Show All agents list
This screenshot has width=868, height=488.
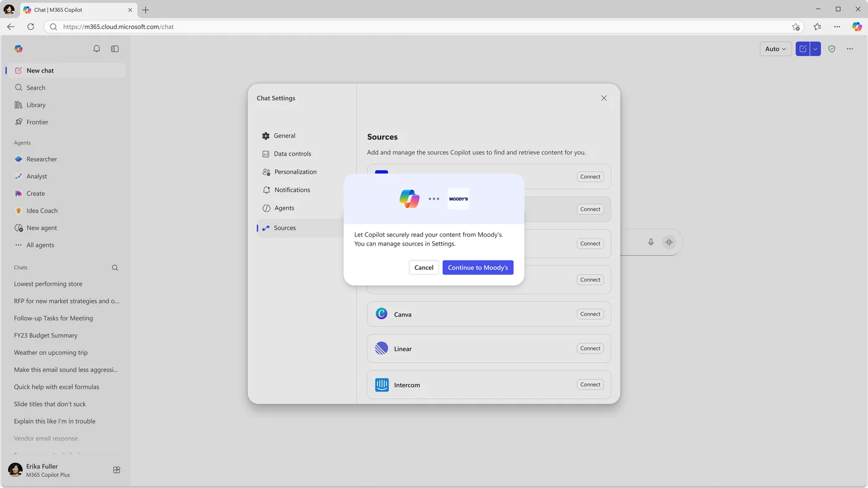coord(65,245)
